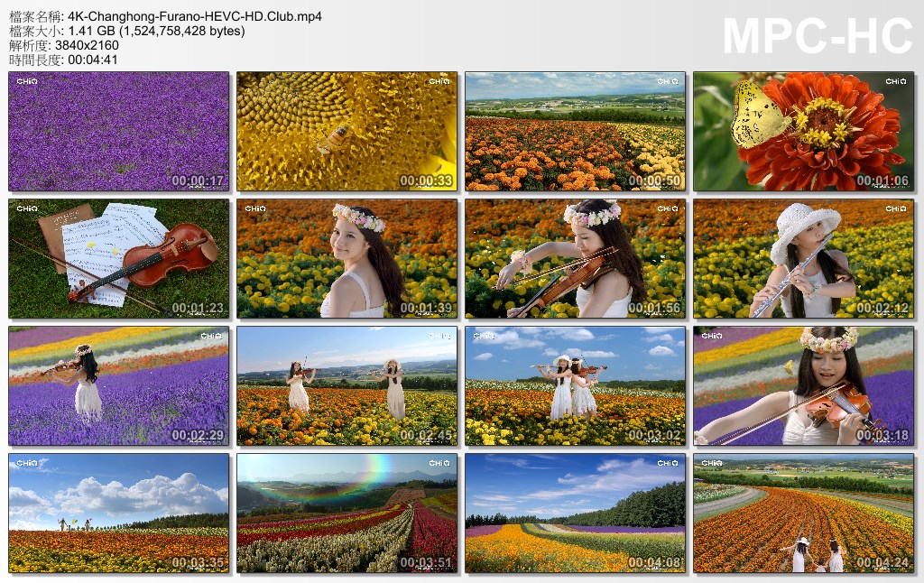Image resolution: width=924 pixels, height=583 pixels.
Task: Select the thumbnail timestamped 00:03:02
Action: coord(576,386)
